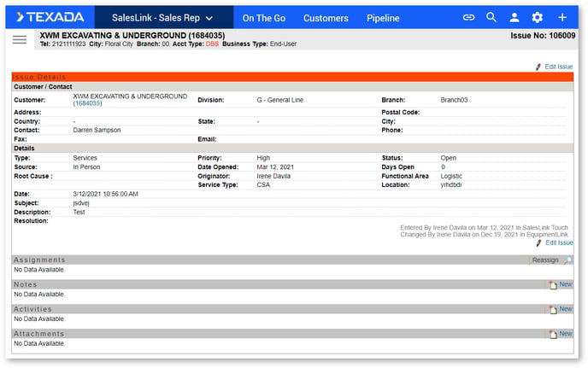Open the SalesLink - Sales Rep dropdown
Image resolution: width=588 pixels, height=368 pixels.
click(162, 18)
